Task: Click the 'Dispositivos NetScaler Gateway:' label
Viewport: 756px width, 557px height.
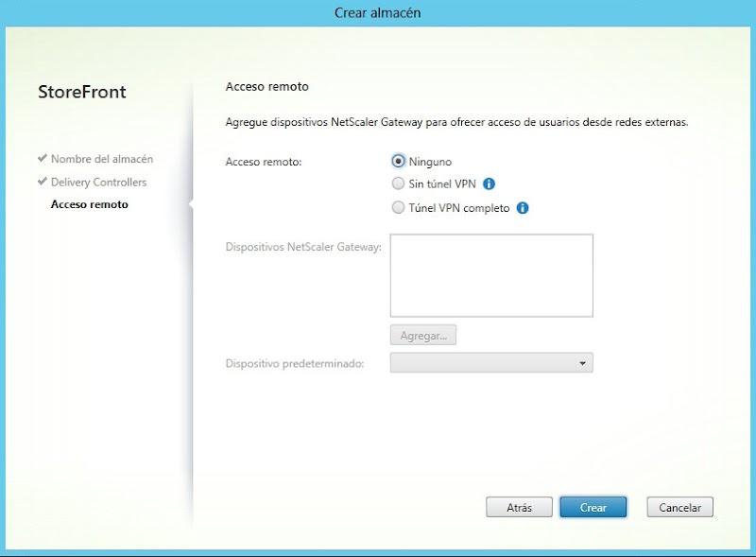Action: coord(303,247)
